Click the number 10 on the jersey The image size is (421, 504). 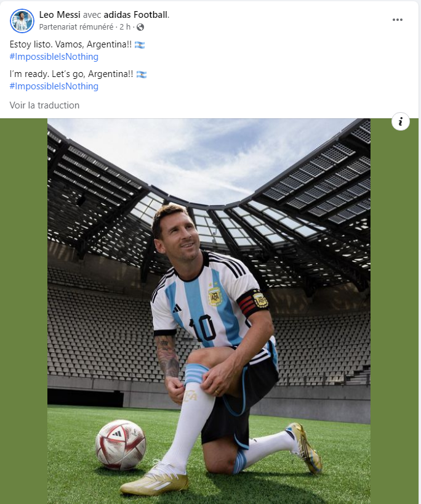pos(203,328)
